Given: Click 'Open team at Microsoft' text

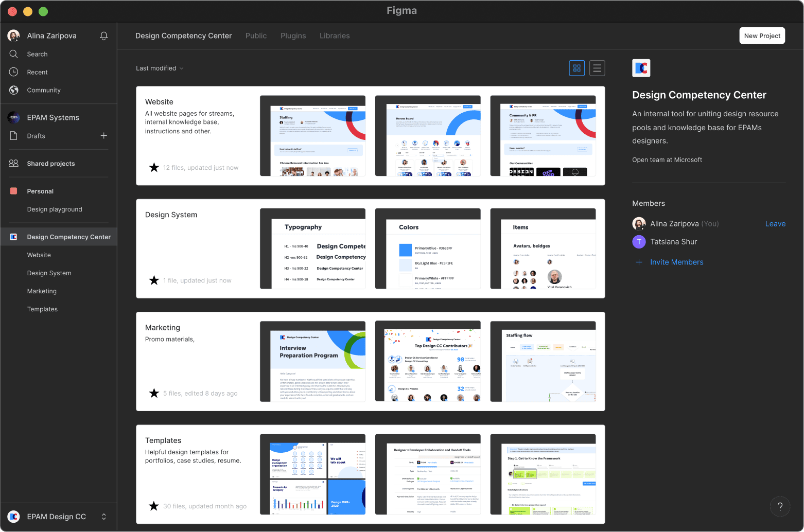Looking at the screenshot, I should (667, 160).
